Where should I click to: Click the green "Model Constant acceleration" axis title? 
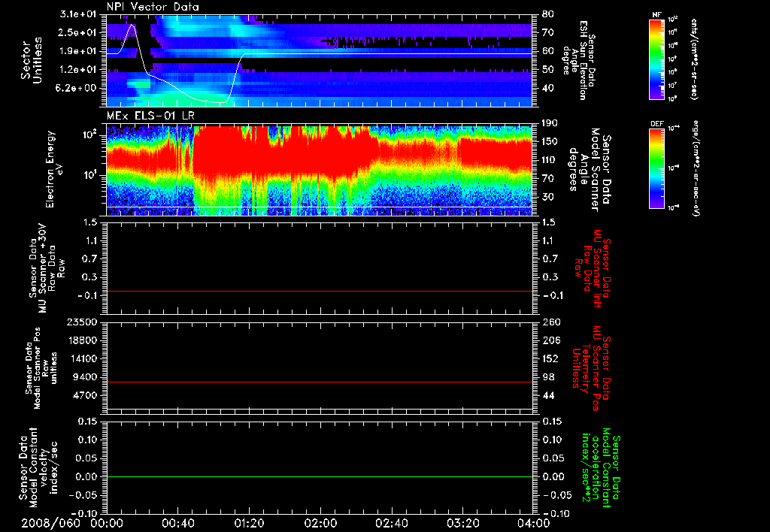click(x=602, y=467)
